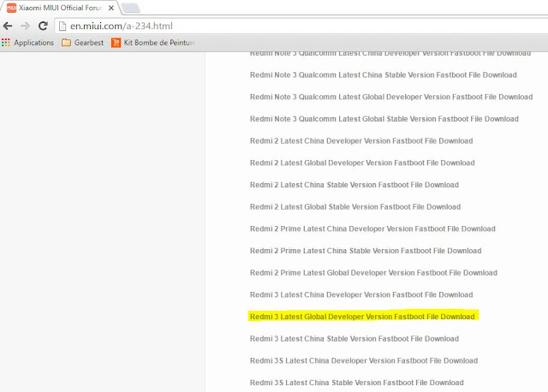The width and height of the screenshot is (548, 392).
Task: Select the Xiaomi MIUI Official Forum tab
Action: click(x=59, y=8)
